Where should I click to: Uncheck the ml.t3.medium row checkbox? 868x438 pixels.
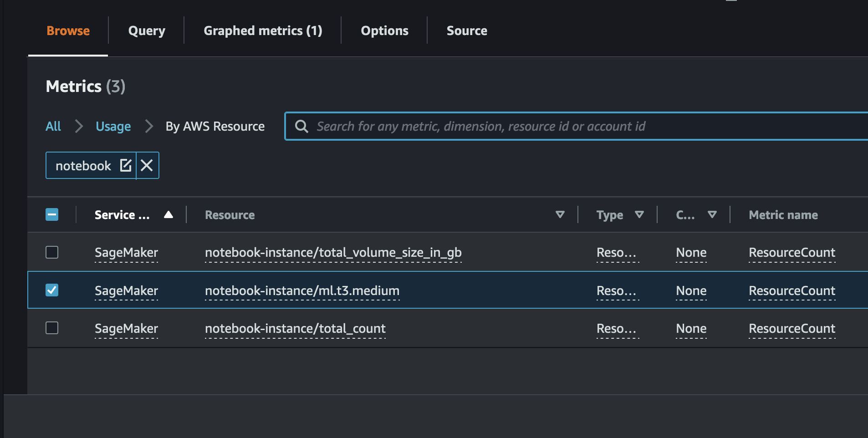(51, 290)
